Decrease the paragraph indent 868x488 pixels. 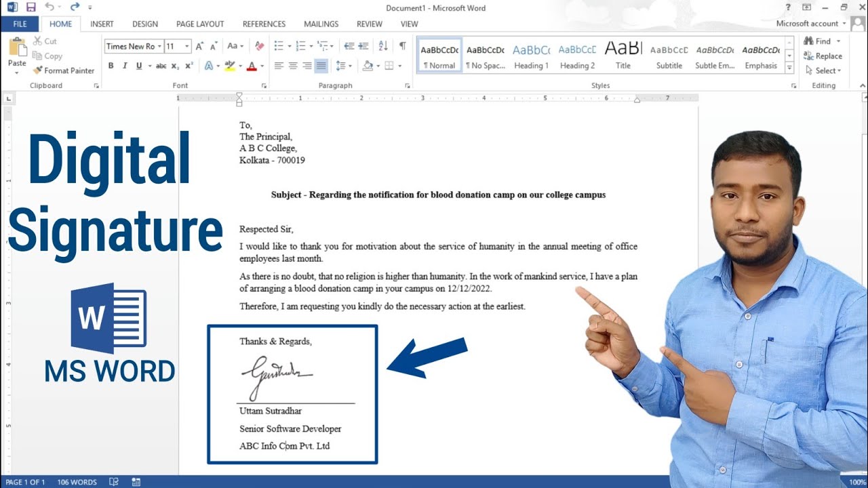[349, 46]
